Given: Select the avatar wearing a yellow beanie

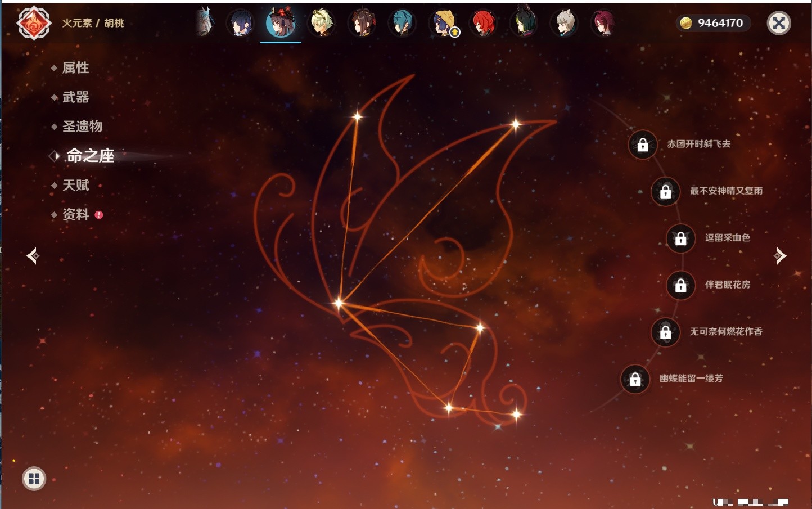Looking at the screenshot, I should 443,23.
